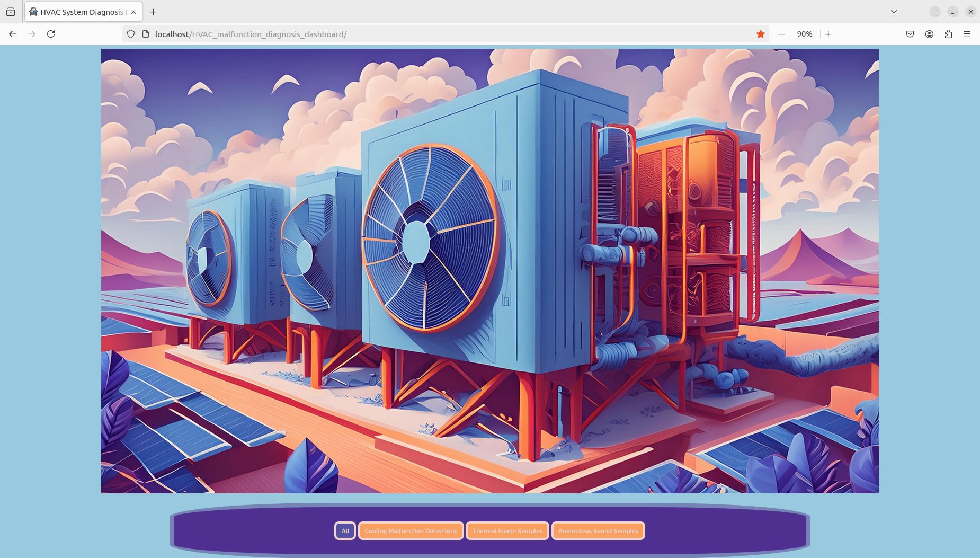Click the tracking protection shield icon
This screenshot has height=558, width=980.
click(x=130, y=33)
